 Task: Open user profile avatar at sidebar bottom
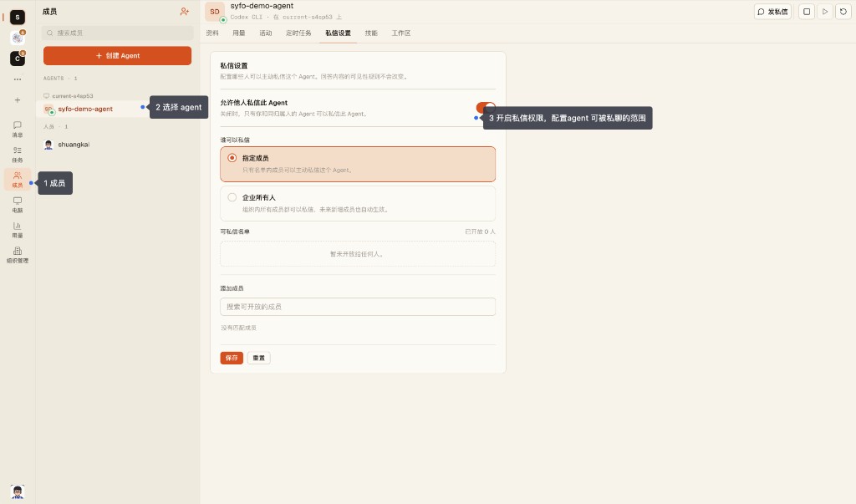pyautogui.click(x=18, y=492)
